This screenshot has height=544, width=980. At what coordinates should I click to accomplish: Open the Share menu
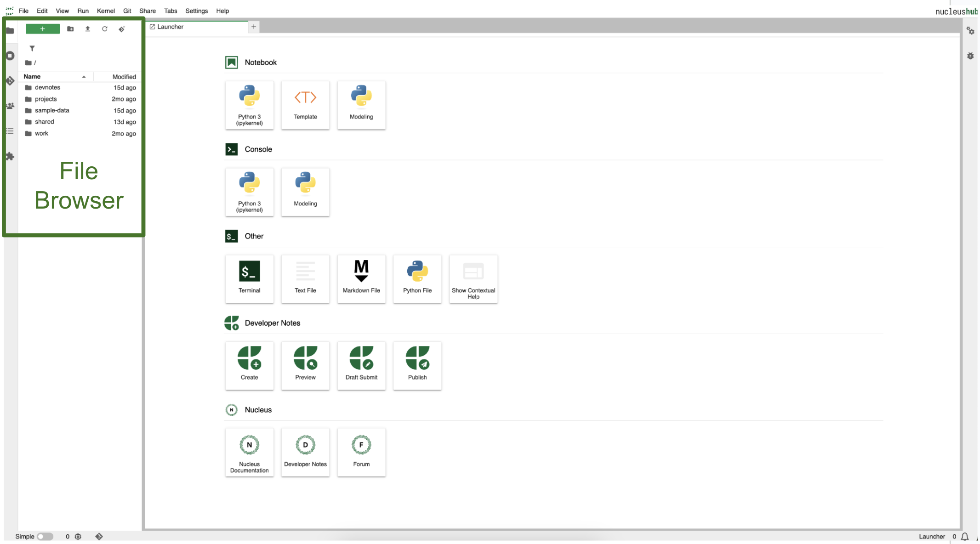[148, 11]
